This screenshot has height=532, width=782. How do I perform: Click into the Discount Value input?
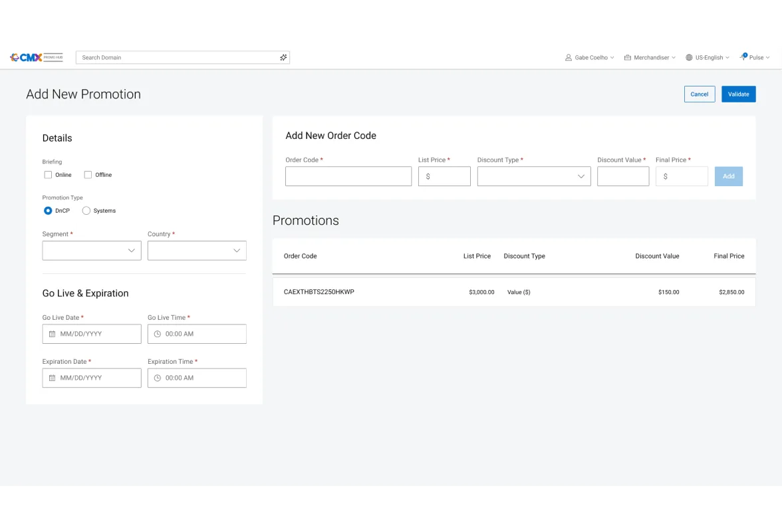623,176
